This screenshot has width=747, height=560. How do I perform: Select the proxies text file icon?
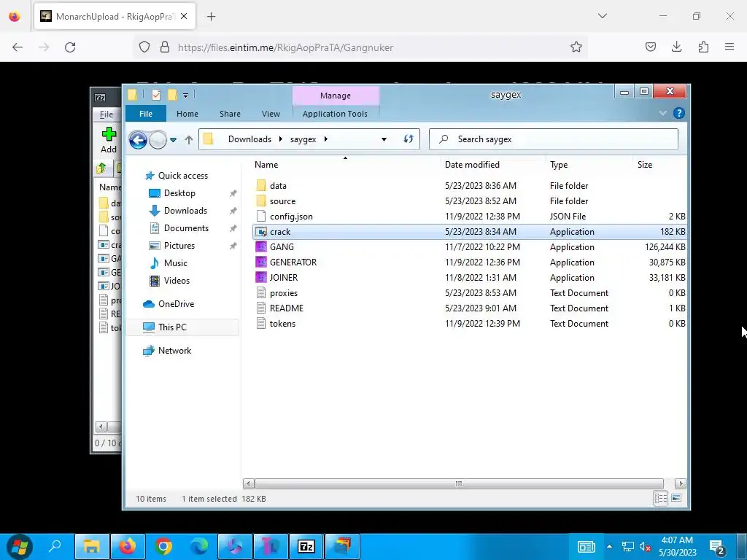tap(261, 293)
